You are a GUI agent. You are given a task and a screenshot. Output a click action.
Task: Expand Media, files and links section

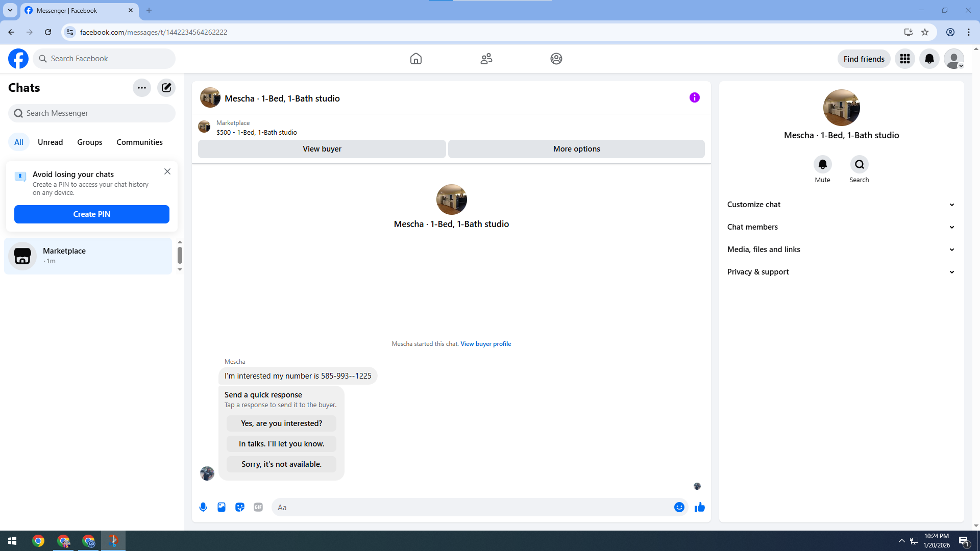[841, 249]
